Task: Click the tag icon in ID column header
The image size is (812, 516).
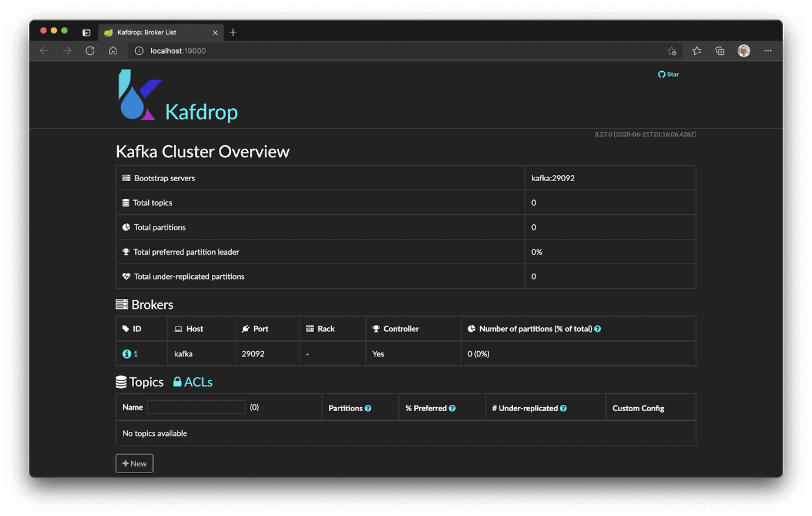Action: pos(125,329)
